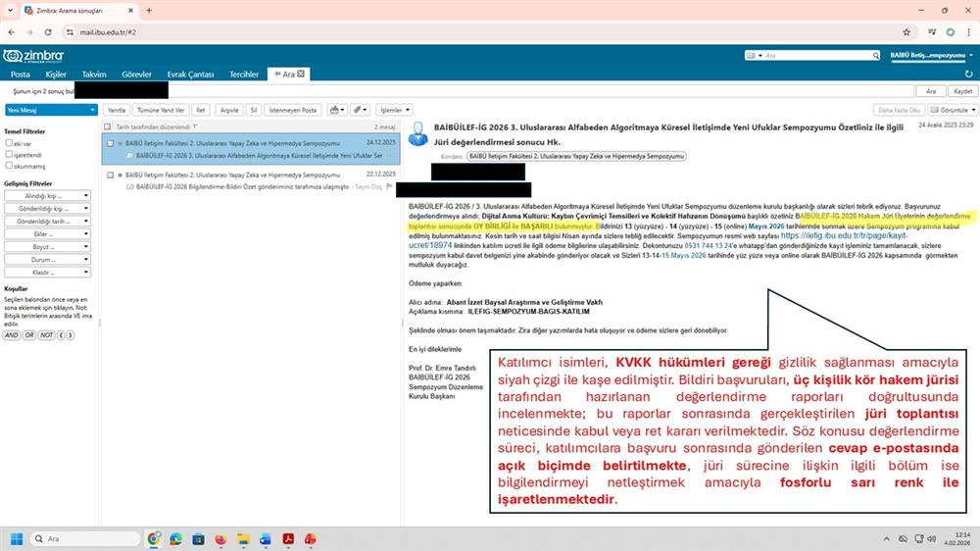
Task: Open the print icon menu in the toolbar
Action: click(337, 110)
